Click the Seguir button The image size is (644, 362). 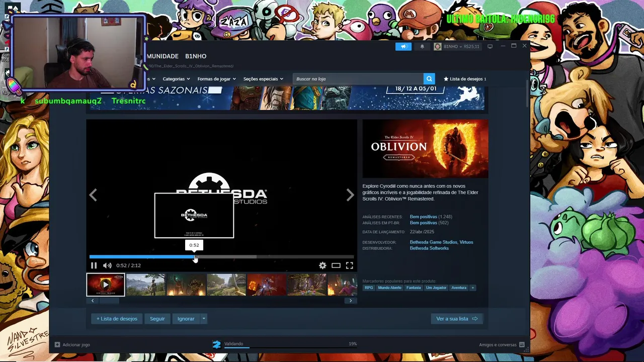pyautogui.click(x=157, y=319)
